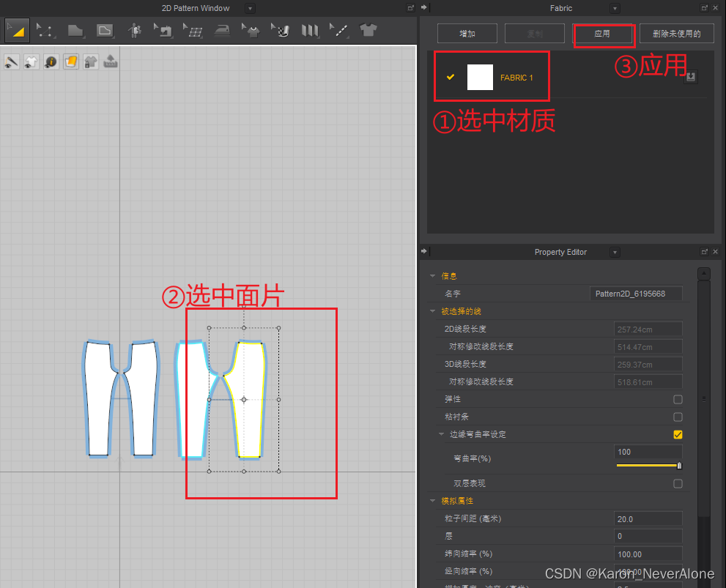Click the 2D线段长度 value 257.24cm
This screenshot has height=588, width=726.
tap(648, 330)
